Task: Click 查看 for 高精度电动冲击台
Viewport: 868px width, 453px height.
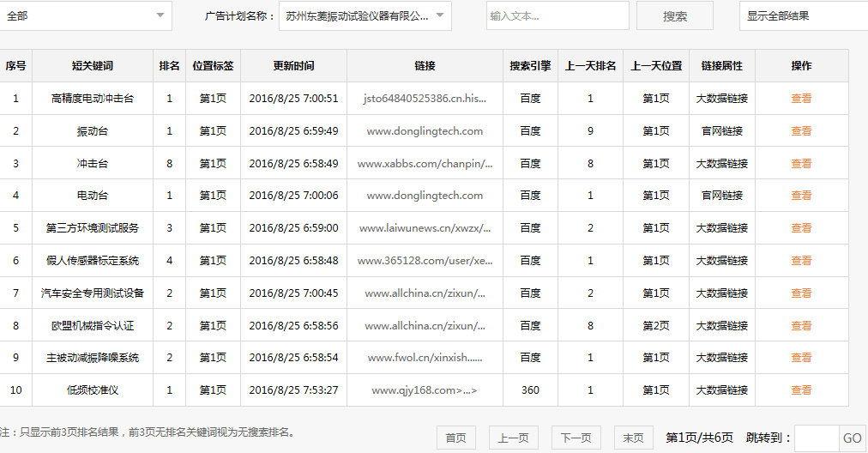Action: coord(801,99)
